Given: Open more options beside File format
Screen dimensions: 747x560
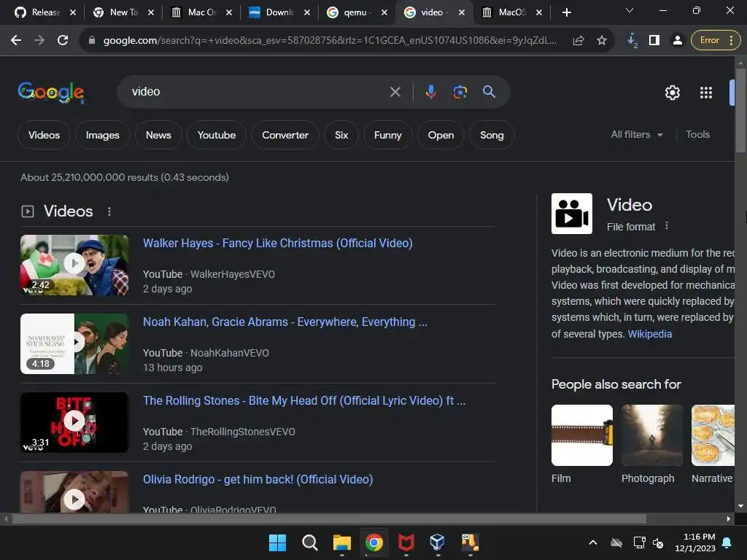Looking at the screenshot, I should click(x=667, y=226).
